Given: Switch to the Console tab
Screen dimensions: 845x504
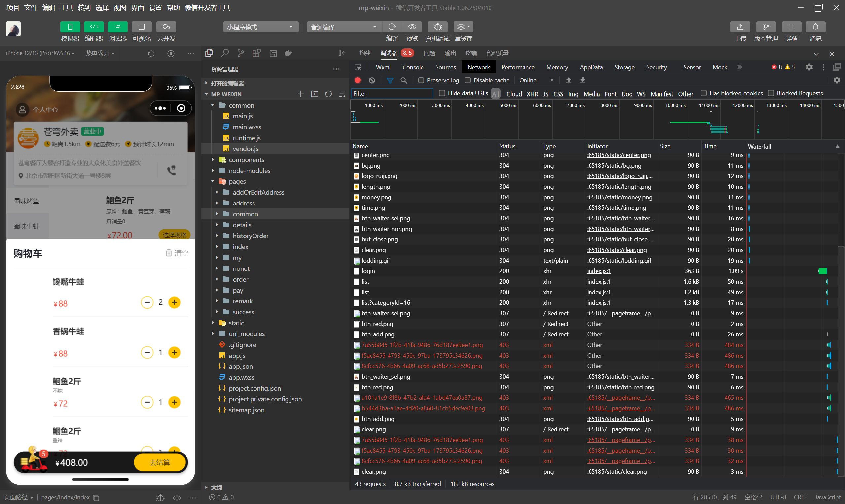Looking at the screenshot, I should (413, 67).
